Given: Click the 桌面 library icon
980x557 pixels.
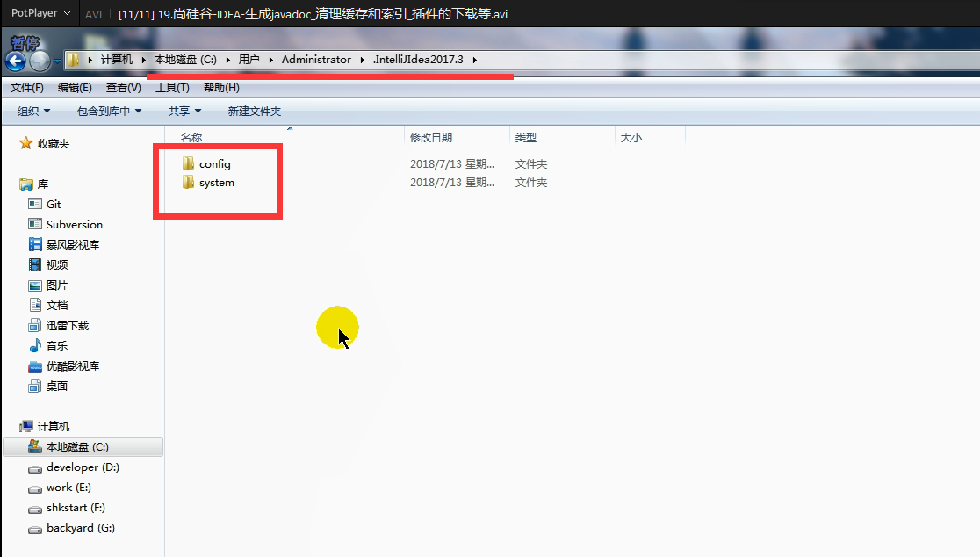Looking at the screenshot, I should click(x=35, y=386).
